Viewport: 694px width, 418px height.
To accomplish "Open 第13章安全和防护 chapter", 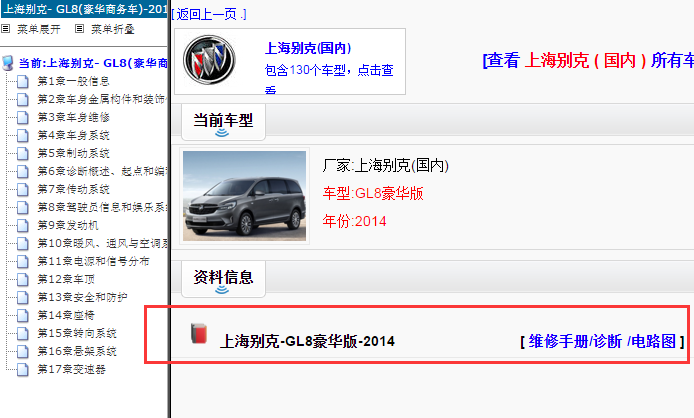I will [82, 297].
